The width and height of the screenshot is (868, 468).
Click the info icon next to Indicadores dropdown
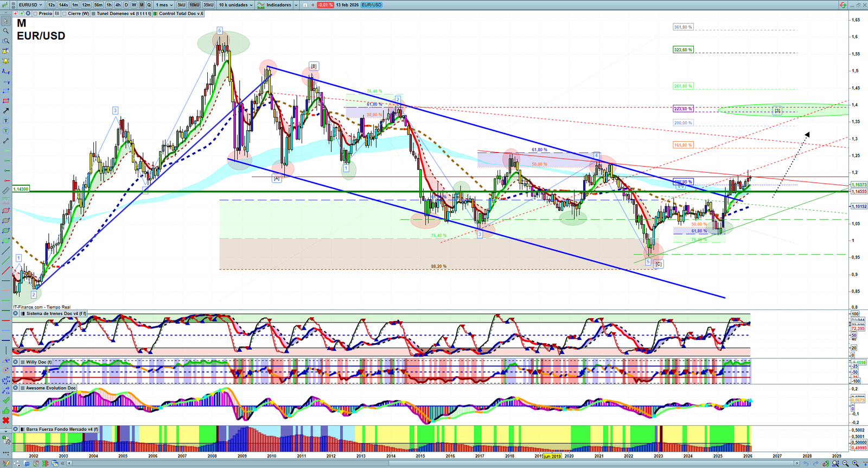(305, 5)
